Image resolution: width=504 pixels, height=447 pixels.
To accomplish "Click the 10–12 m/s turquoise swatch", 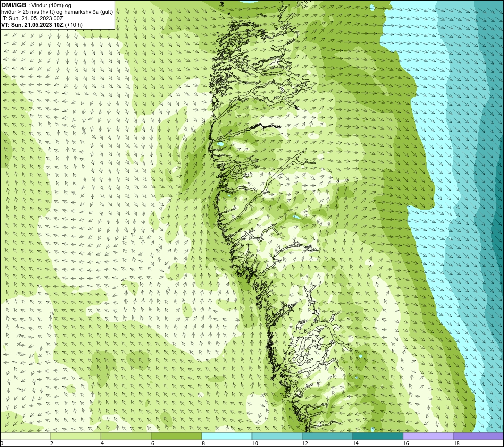I will [277, 436].
